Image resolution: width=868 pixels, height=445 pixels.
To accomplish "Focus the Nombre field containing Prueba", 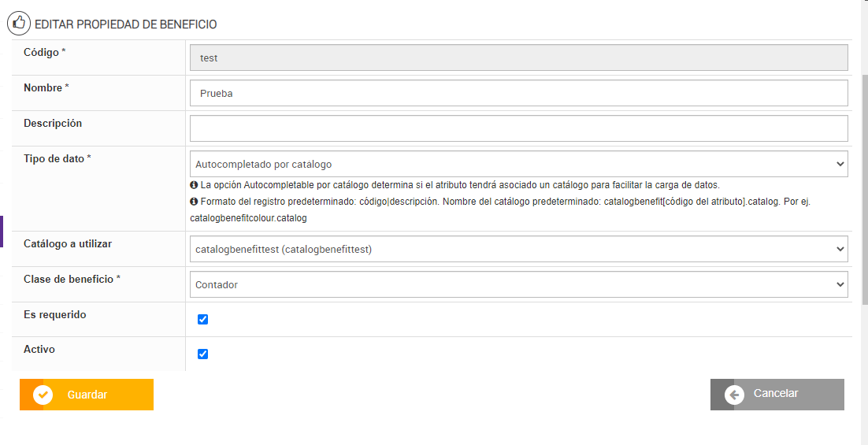I will pyautogui.click(x=518, y=93).
